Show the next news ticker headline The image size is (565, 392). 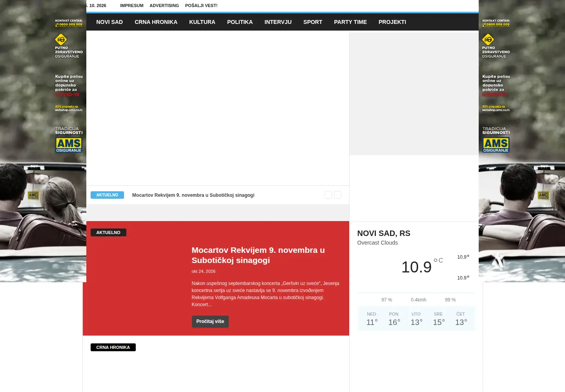tap(337, 195)
